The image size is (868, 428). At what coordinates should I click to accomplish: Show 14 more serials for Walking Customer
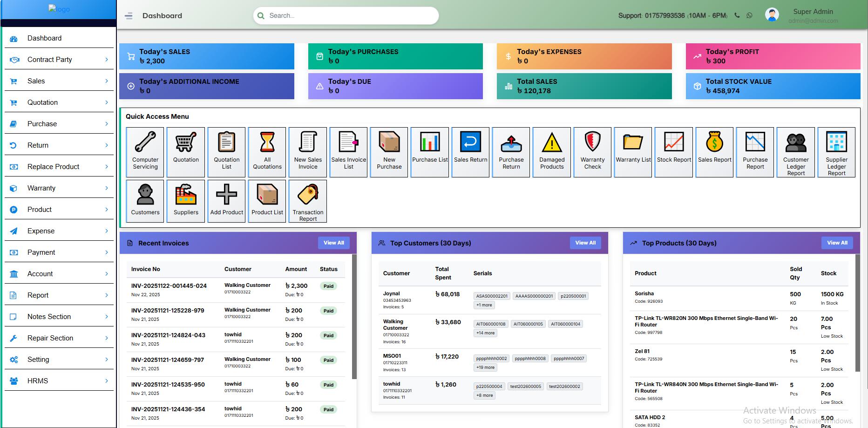point(485,333)
